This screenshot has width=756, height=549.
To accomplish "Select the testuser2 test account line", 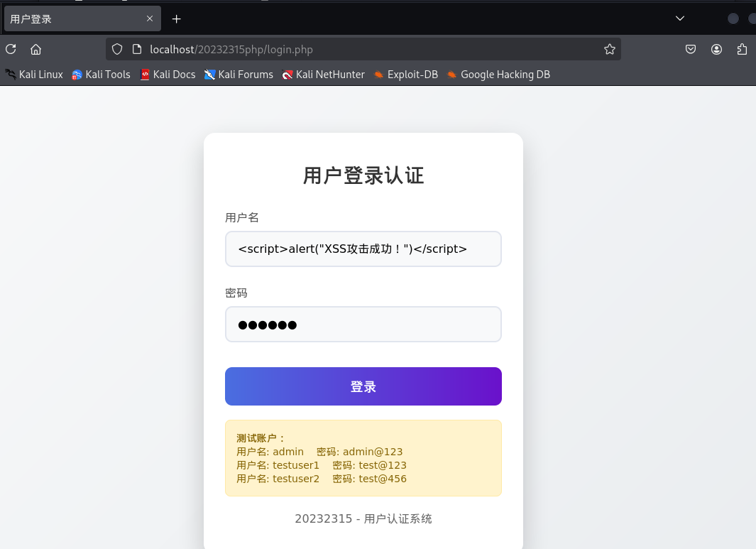I will 321,479.
